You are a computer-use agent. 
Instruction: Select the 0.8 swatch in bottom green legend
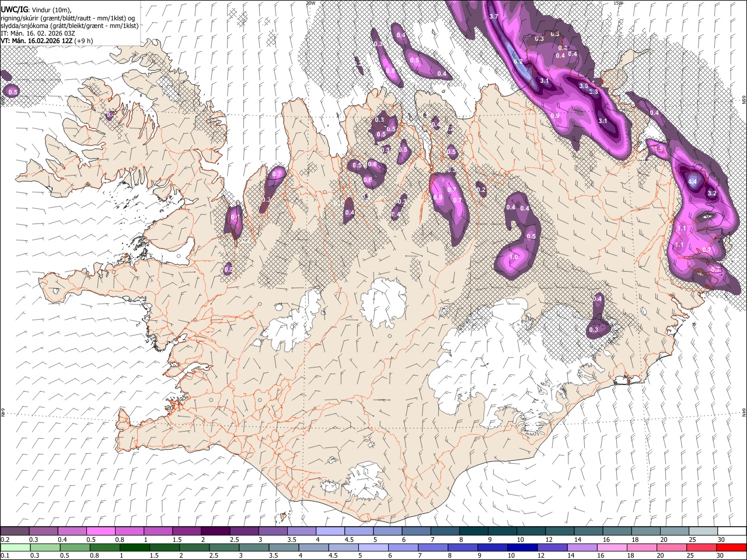105,547
